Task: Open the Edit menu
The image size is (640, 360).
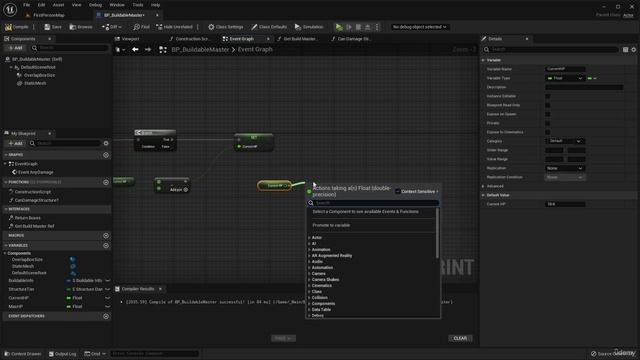Action: click(x=41, y=5)
